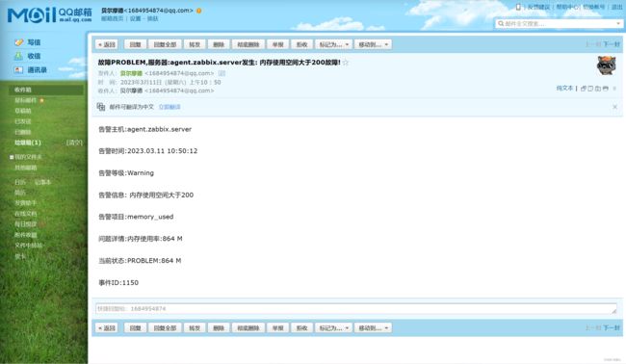
Task: Click the text 事件ID:1150
Action: click(x=118, y=282)
